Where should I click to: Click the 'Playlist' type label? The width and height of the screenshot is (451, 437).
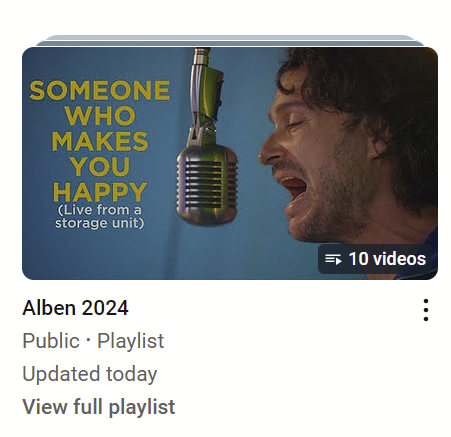point(130,341)
